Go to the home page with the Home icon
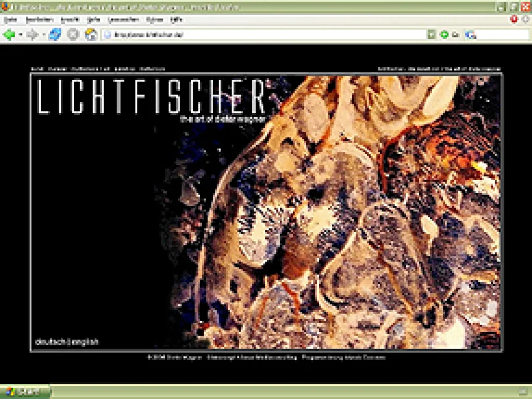This screenshot has height=399, width=532. click(x=91, y=34)
